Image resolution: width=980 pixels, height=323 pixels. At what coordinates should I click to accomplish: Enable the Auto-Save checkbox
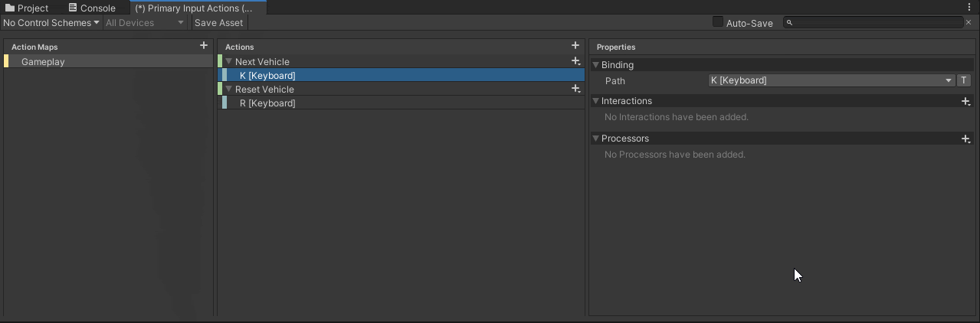click(x=718, y=22)
